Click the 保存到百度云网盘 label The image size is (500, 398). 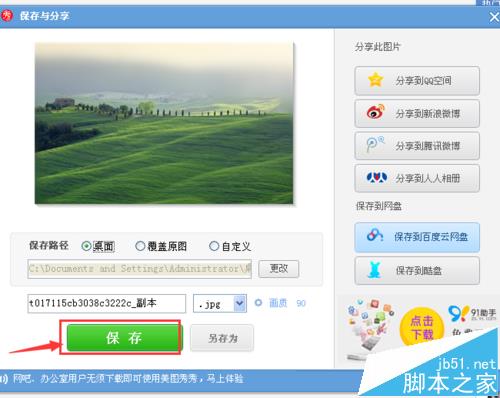click(x=431, y=237)
